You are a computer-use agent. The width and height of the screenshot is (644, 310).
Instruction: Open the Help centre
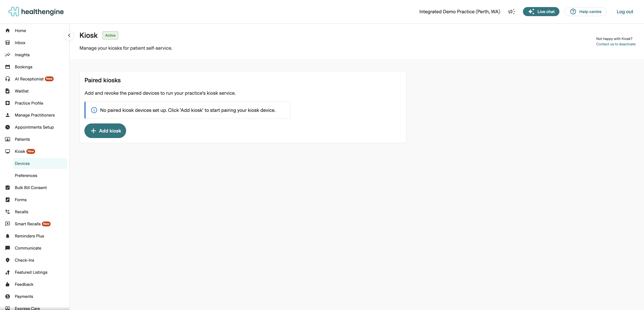tap(585, 11)
